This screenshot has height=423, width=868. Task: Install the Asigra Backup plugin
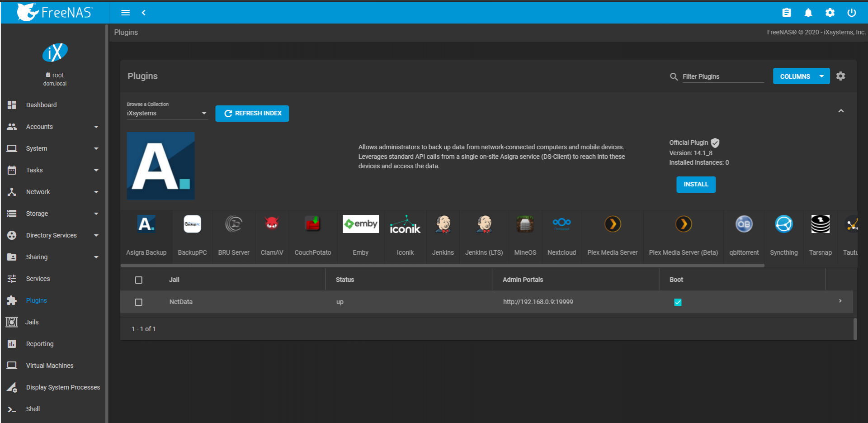[x=696, y=184]
